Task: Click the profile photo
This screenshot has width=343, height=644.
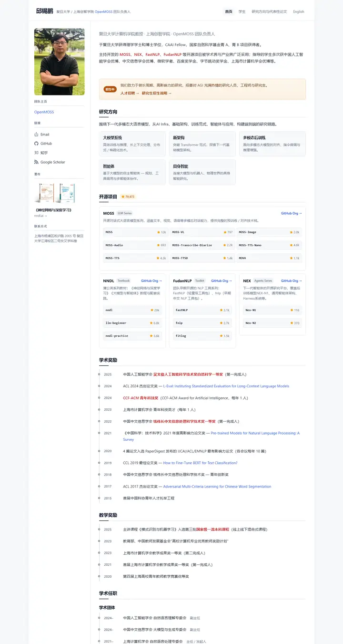Action: (60, 62)
